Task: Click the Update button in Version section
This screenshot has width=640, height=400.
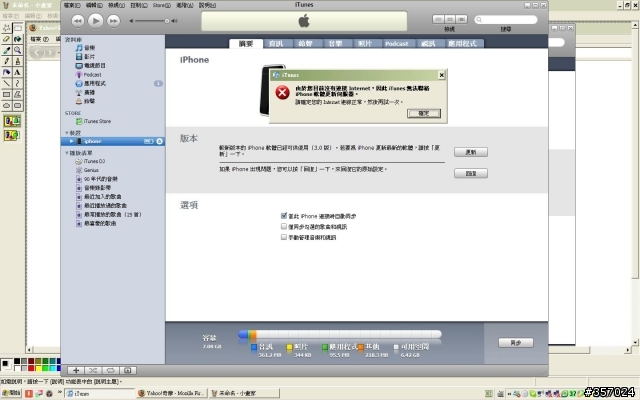Action: [x=471, y=152]
